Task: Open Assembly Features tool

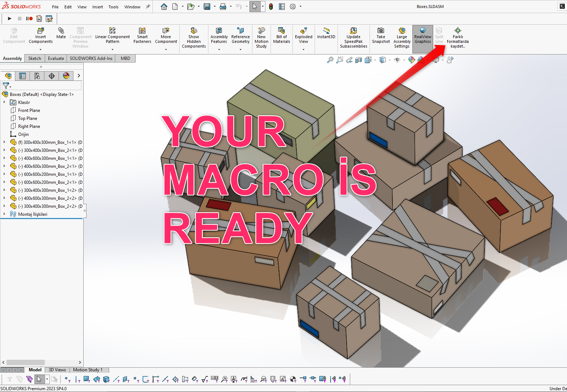Action: click(219, 36)
